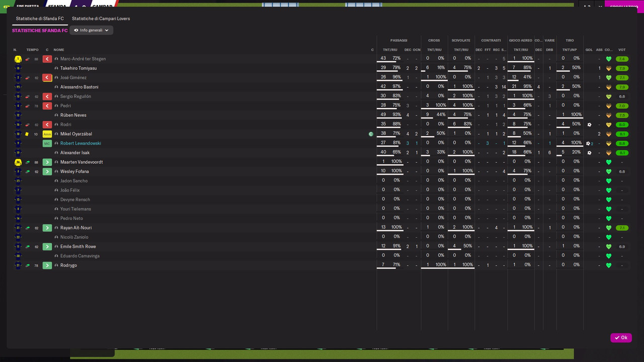Image resolution: width=644 pixels, height=362 pixels.
Task: Click the GIOCO AEREO column group header
Action: tap(521, 40)
